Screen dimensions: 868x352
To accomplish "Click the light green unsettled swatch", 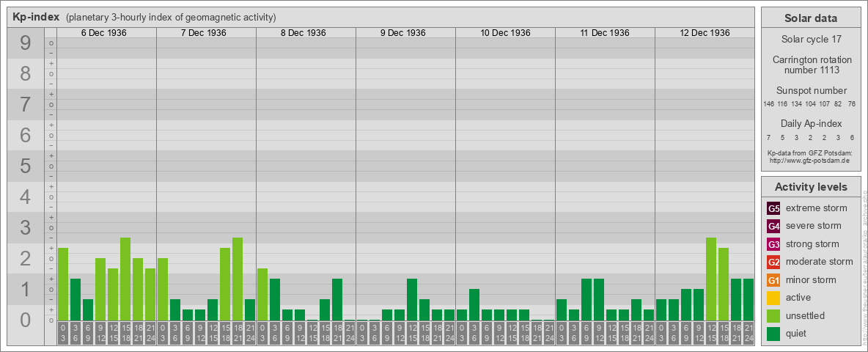I will tap(773, 315).
